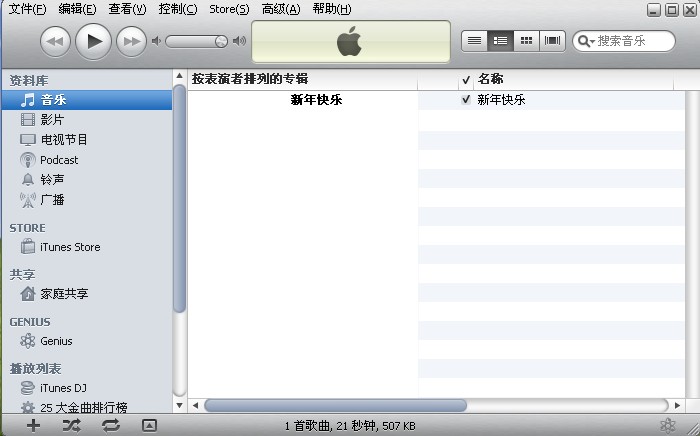Screen dimensions: 700x436
Task: Select the 新年快乐 song row
Action: (551, 100)
